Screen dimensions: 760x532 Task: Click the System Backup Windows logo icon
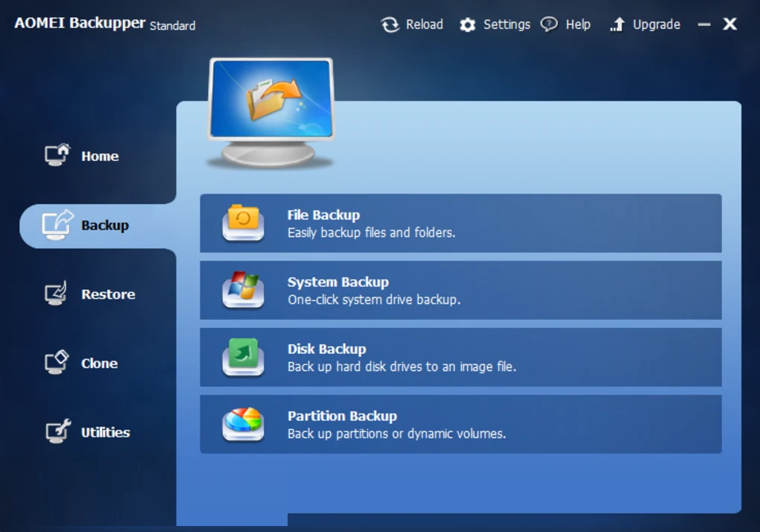[x=243, y=290]
